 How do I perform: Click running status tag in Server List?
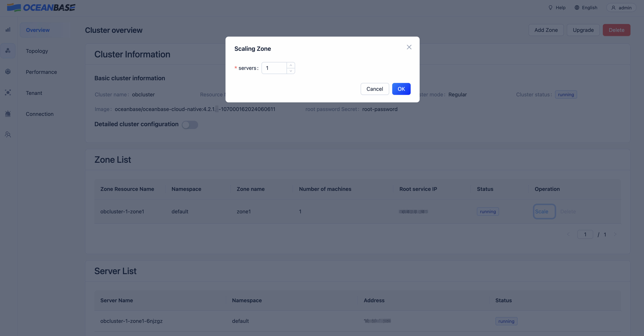[506, 321]
